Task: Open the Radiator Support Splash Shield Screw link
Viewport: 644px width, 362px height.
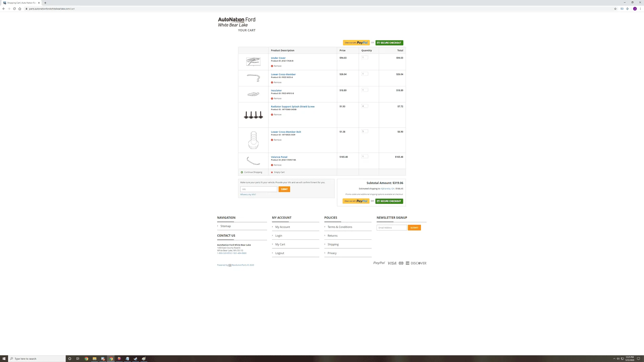Action: tap(293, 106)
